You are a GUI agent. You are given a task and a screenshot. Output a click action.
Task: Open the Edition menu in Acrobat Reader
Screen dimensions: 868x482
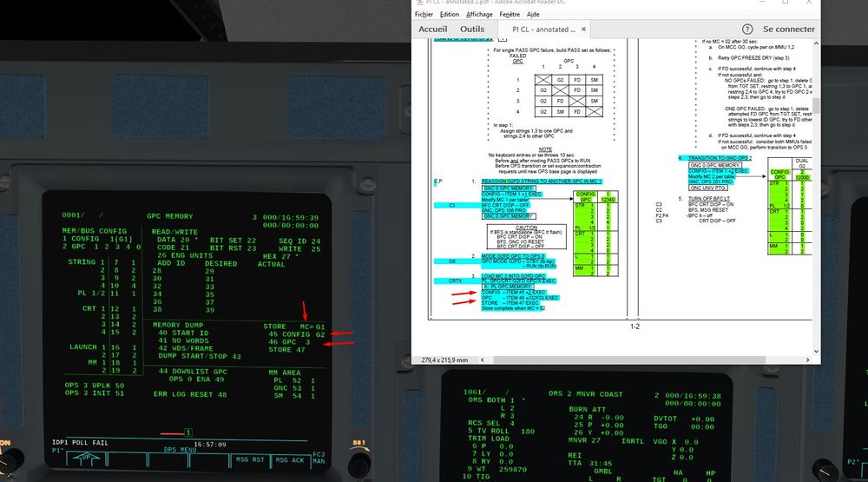[x=450, y=15]
